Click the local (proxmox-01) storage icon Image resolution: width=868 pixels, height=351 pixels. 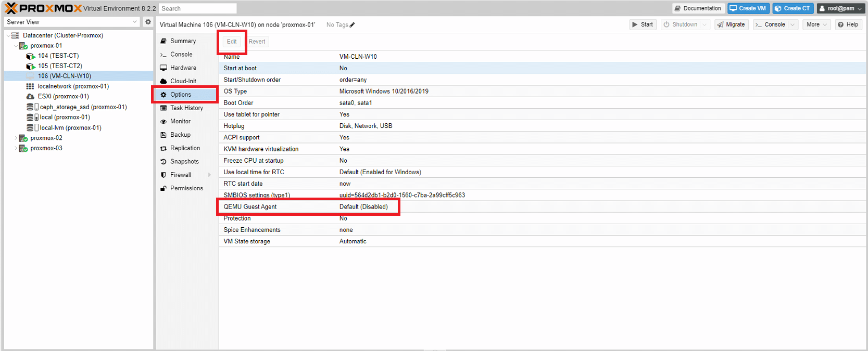pos(30,117)
